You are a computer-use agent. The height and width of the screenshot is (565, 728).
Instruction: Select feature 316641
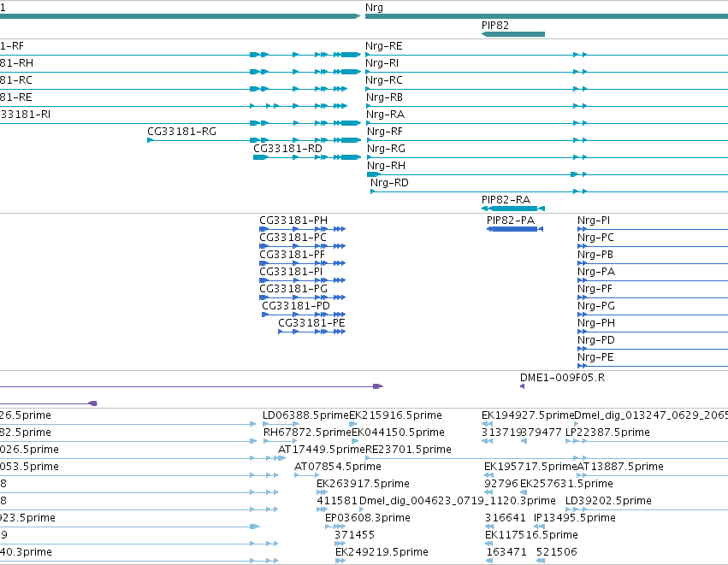tap(505, 518)
